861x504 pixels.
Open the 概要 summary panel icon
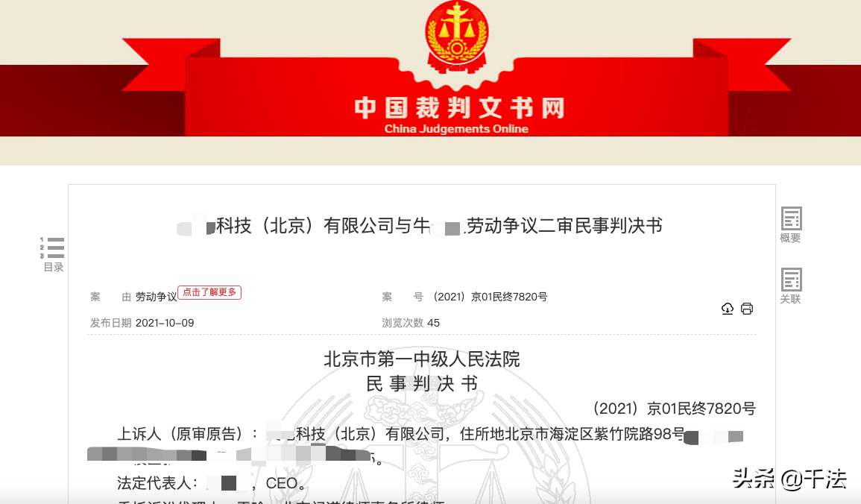pos(791,224)
